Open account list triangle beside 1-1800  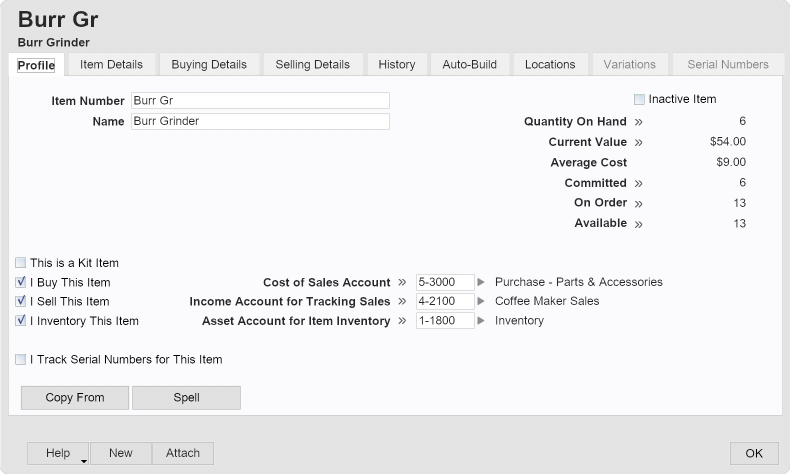[481, 321]
